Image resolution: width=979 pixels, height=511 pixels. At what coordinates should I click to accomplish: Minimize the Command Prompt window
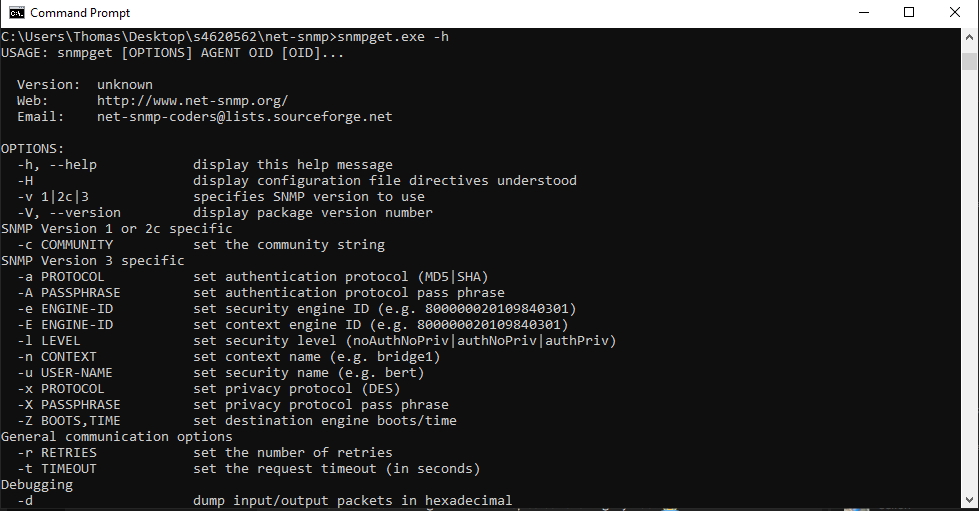tap(863, 13)
